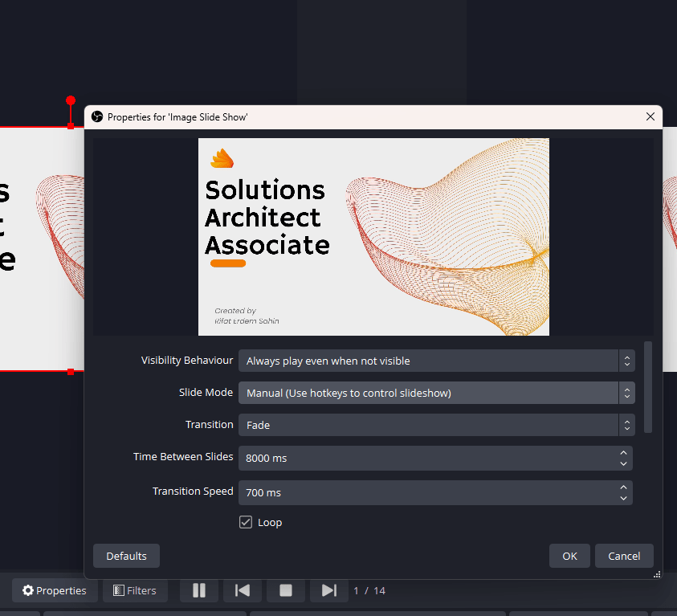Go to the previous slide
Screen dimensions: 677x616
pyautogui.click(x=243, y=590)
